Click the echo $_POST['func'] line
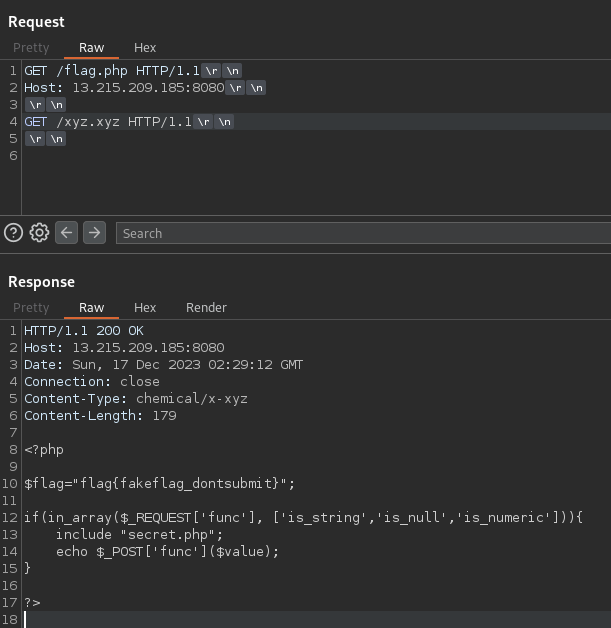The height and width of the screenshot is (628, 611). click(167, 552)
